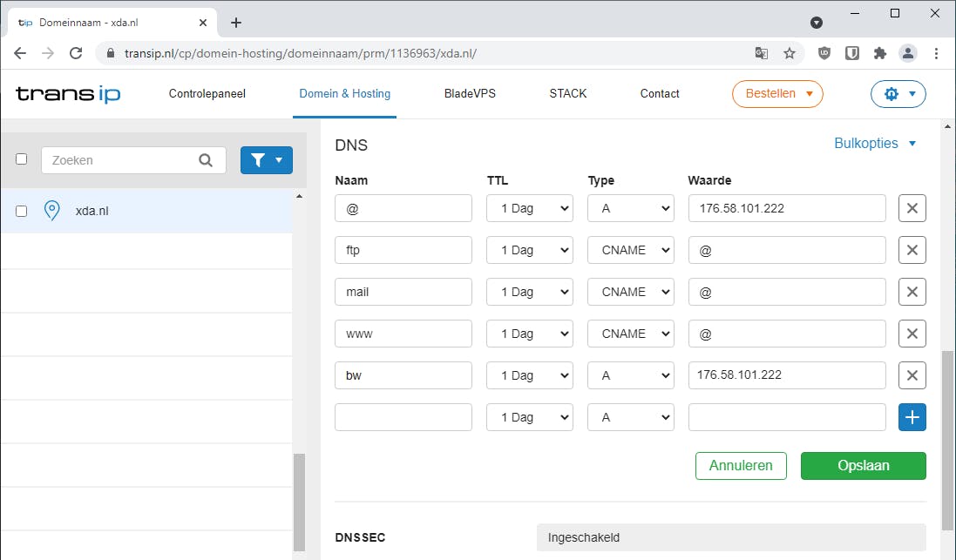Edit the bw name field
The width and height of the screenshot is (956, 560).
point(403,375)
